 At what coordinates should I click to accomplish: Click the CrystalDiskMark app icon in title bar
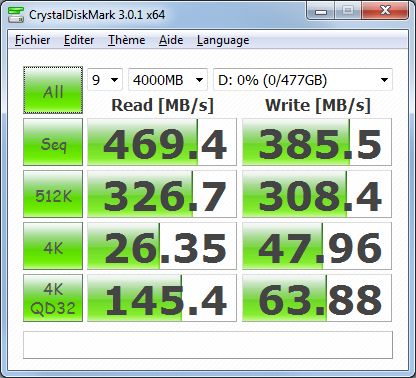16,14
